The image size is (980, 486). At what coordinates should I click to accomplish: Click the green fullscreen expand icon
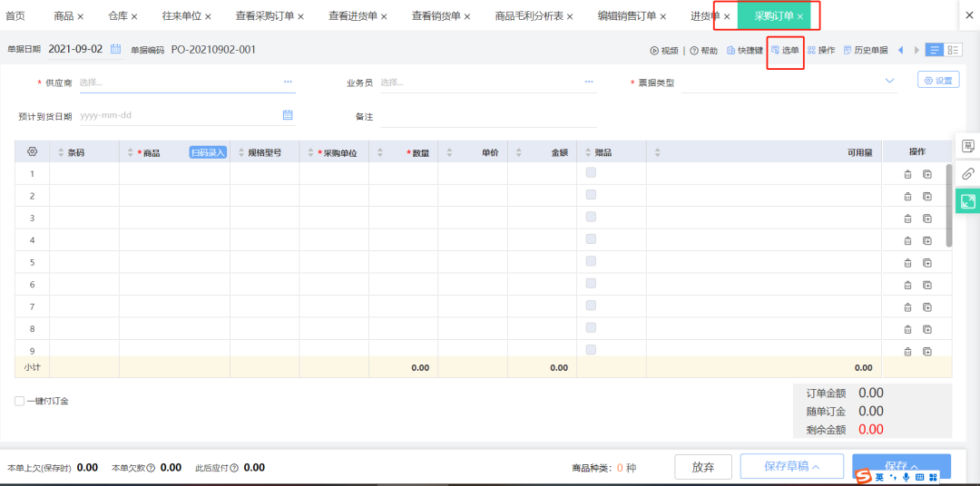click(967, 201)
